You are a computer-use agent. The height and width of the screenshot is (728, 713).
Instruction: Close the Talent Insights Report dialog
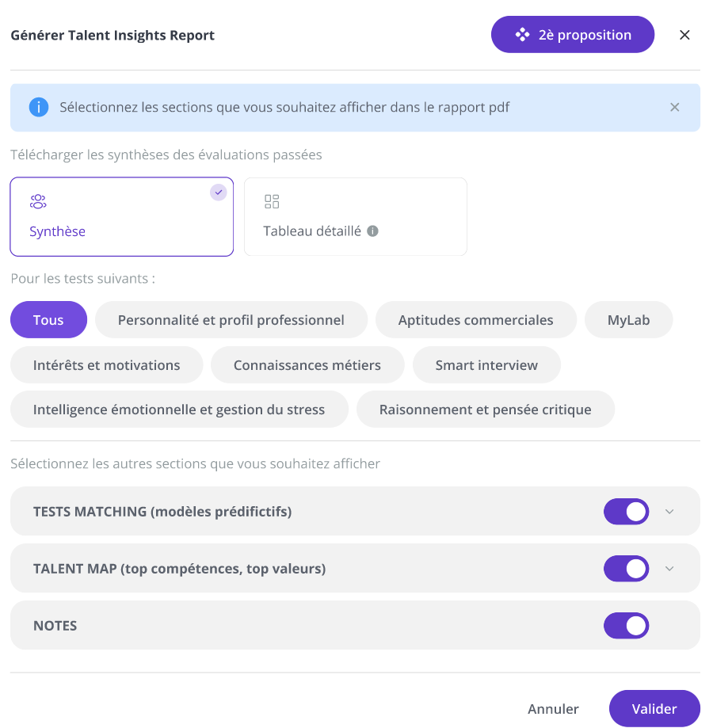(684, 35)
